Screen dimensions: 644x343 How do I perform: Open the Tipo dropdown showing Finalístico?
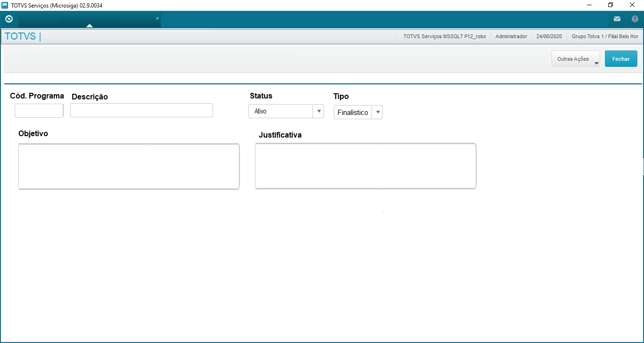358,113
